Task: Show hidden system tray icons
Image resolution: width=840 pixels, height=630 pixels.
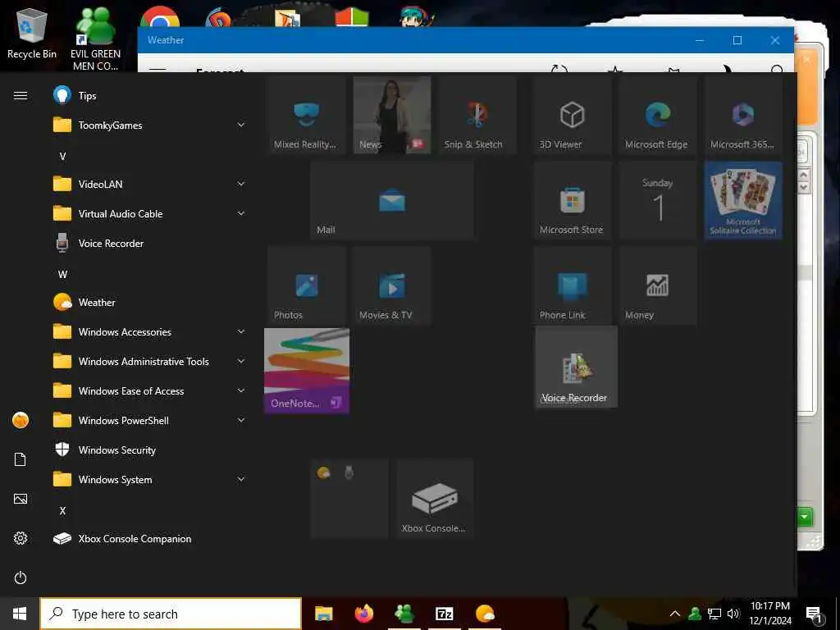Action: pyautogui.click(x=675, y=614)
